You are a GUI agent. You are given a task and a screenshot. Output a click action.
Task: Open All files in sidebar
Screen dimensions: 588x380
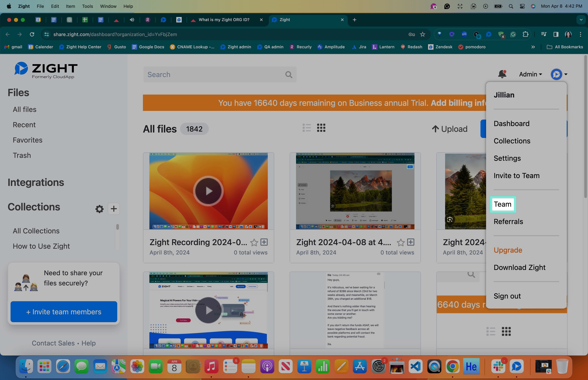point(24,109)
